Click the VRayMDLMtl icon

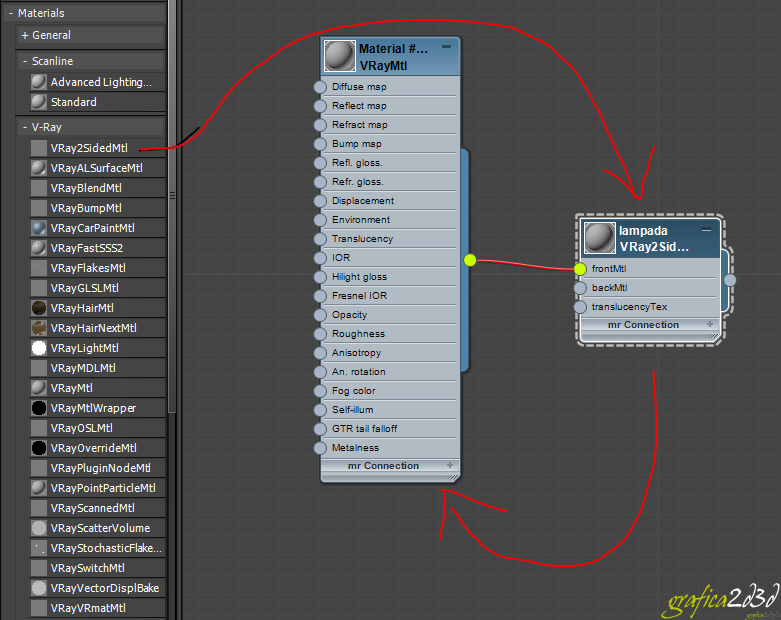pos(39,368)
